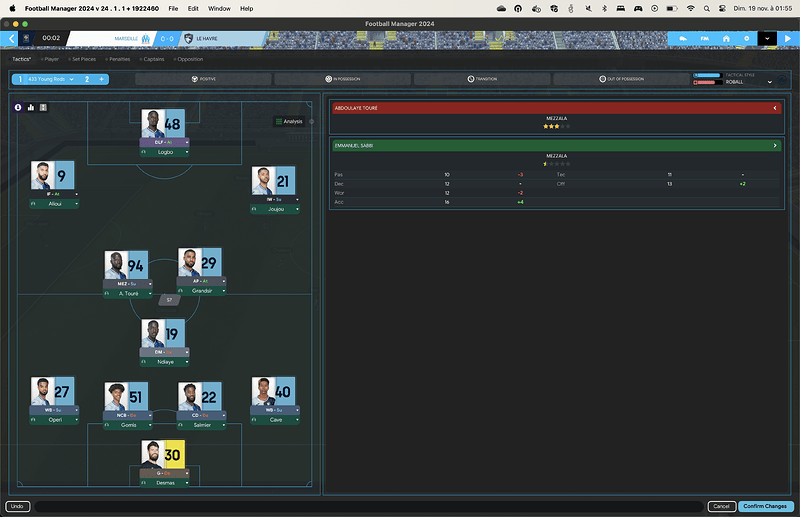Select the player info view icon on pitch
800x517 pixels.
point(18,107)
